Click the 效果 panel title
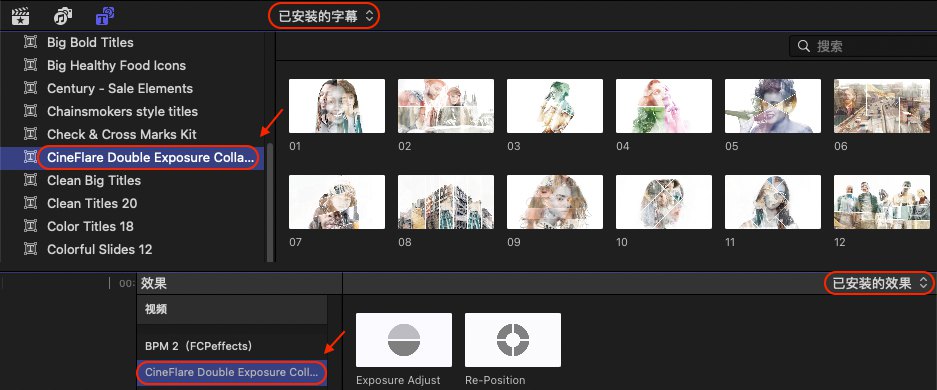 [x=154, y=283]
